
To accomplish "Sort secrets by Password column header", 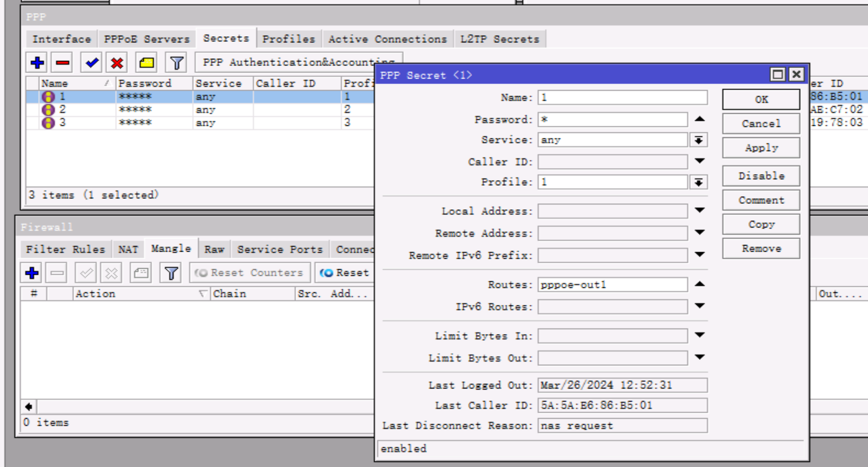I will pyautogui.click(x=154, y=84).
